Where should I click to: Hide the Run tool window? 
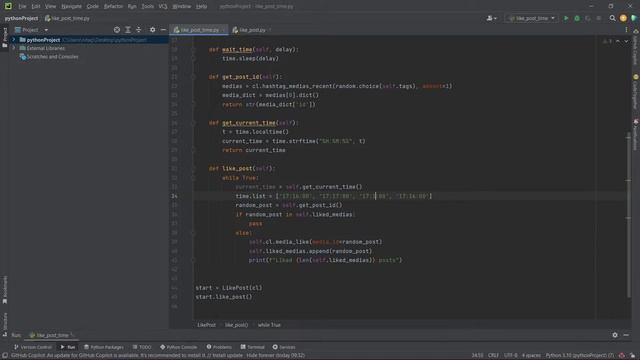(626, 335)
